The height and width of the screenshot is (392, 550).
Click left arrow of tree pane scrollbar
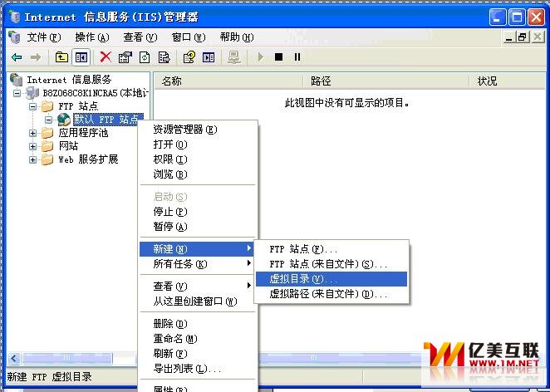[x=14, y=358]
